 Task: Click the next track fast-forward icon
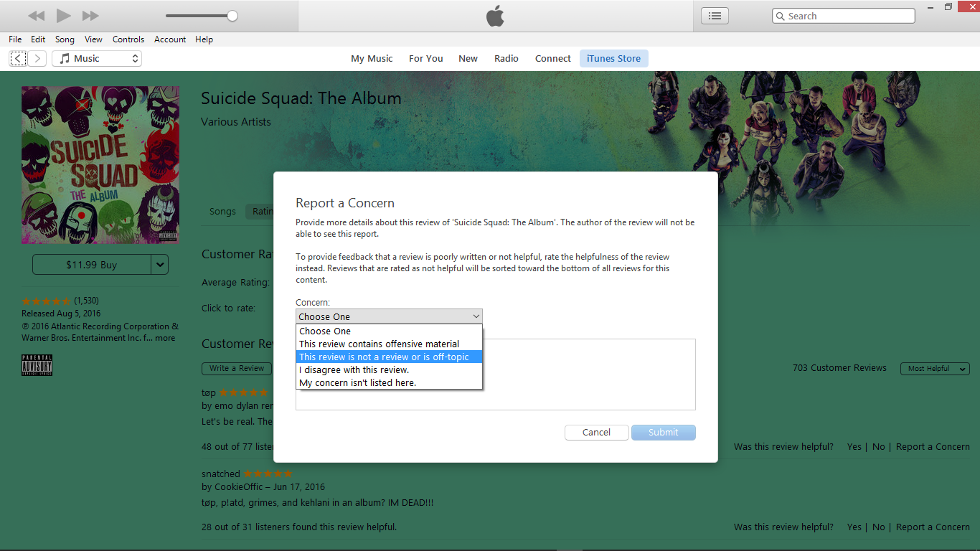(x=90, y=16)
